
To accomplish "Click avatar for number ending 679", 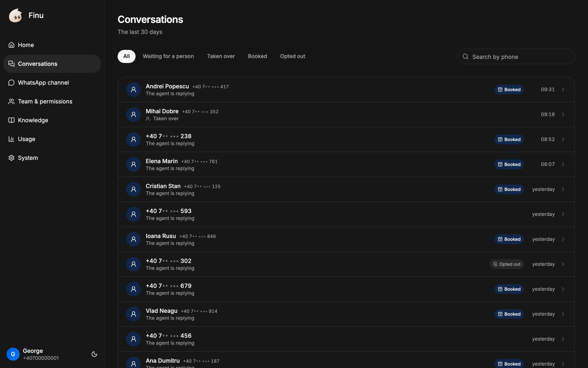I will [x=133, y=289].
